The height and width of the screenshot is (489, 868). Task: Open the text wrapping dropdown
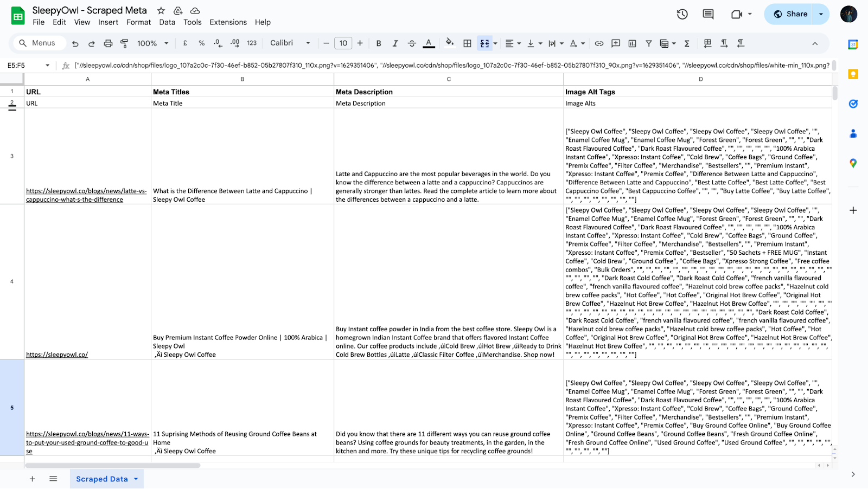pos(556,43)
